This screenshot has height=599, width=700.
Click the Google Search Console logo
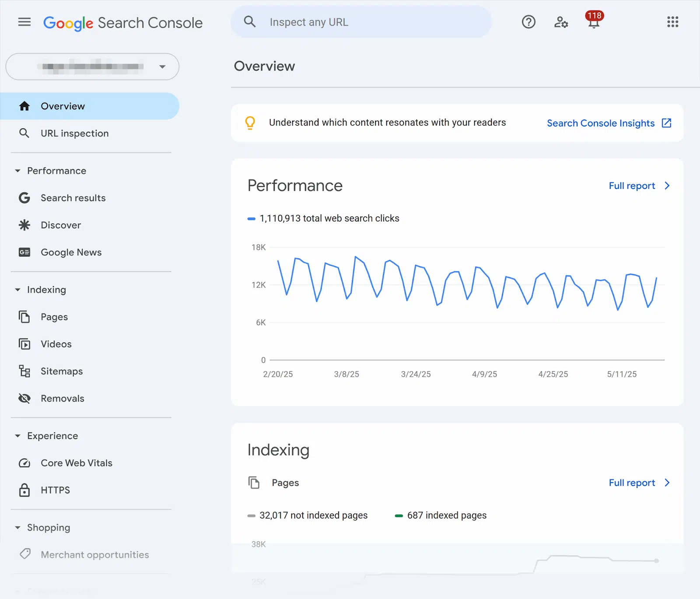[x=123, y=23]
